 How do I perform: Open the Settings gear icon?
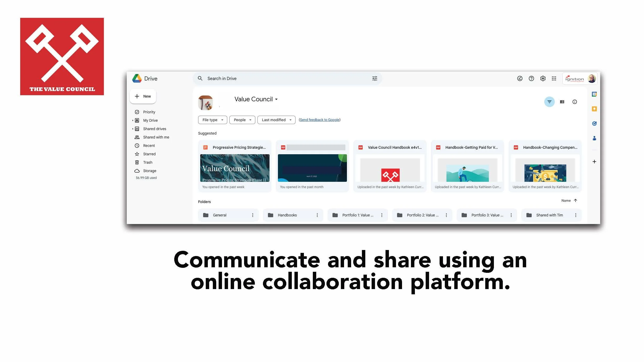point(543,78)
